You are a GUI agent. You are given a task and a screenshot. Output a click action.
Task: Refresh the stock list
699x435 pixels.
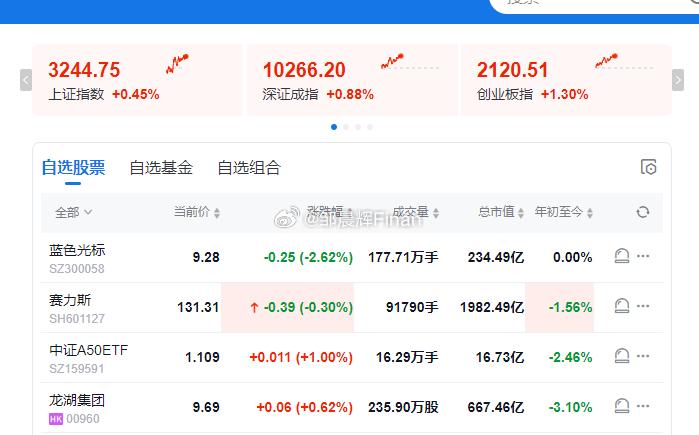coord(642,212)
